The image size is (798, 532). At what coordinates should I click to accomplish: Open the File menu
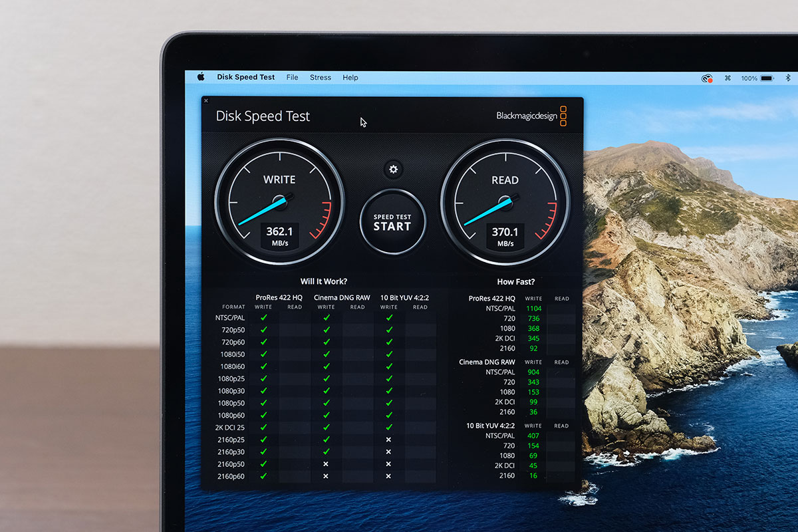pyautogui.click(x=292, y=77)
